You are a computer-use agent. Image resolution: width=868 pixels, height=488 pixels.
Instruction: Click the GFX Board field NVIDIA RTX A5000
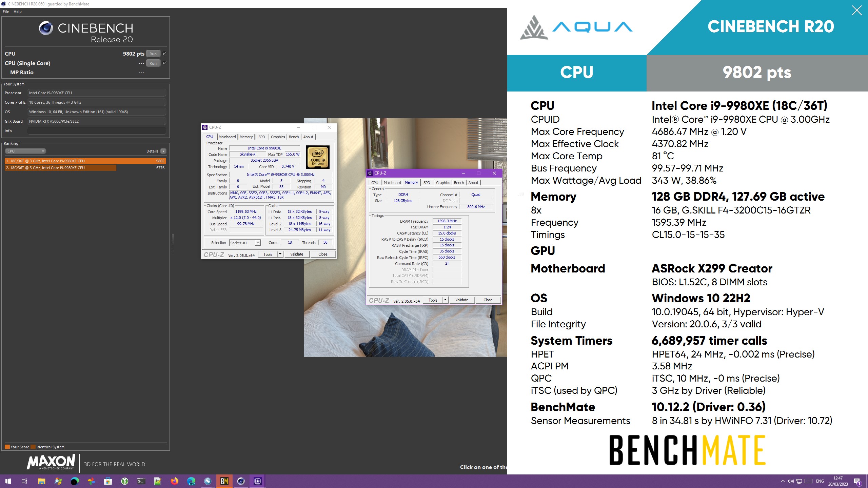(x=97, y=121)
